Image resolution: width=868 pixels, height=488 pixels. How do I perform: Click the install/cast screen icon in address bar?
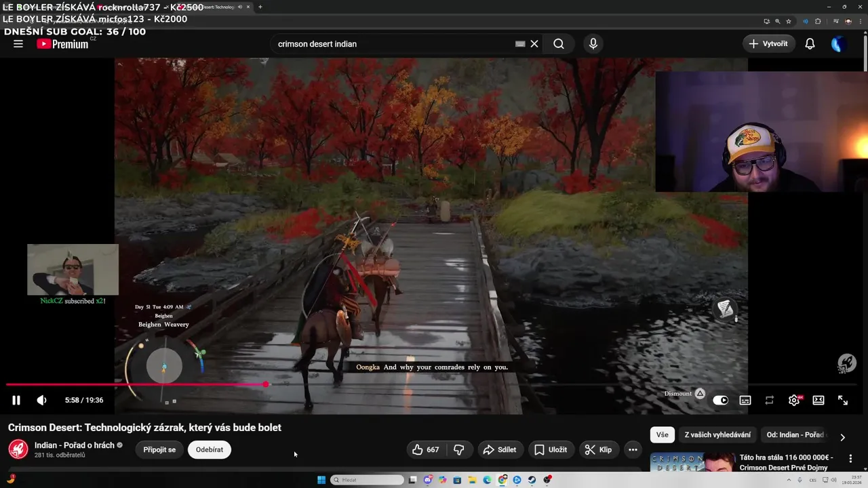767,22
